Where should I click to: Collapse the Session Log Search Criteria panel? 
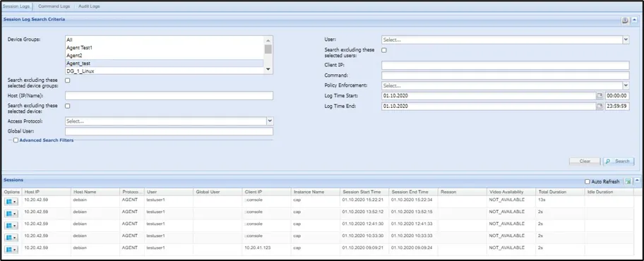click(x=635, y=20)
